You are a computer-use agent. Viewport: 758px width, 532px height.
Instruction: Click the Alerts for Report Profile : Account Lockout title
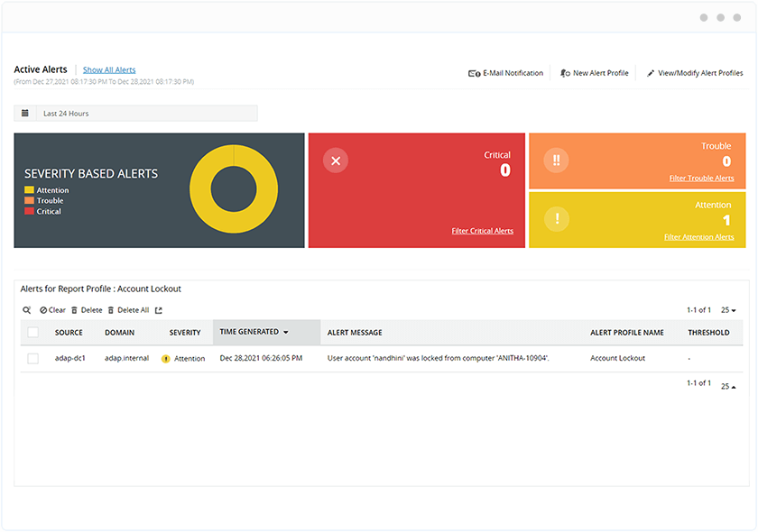100,289
